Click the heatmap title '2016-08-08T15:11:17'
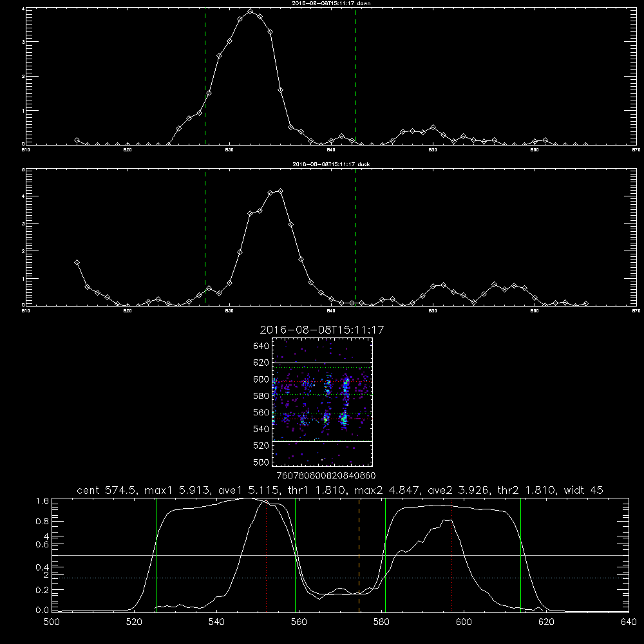Image resolution: width=644 pixels, height=644 pixels. (x=322, y=330)
